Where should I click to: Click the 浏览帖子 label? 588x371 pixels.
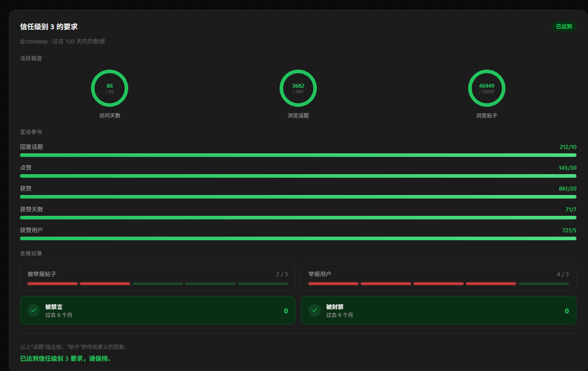(x=487, y=116)
